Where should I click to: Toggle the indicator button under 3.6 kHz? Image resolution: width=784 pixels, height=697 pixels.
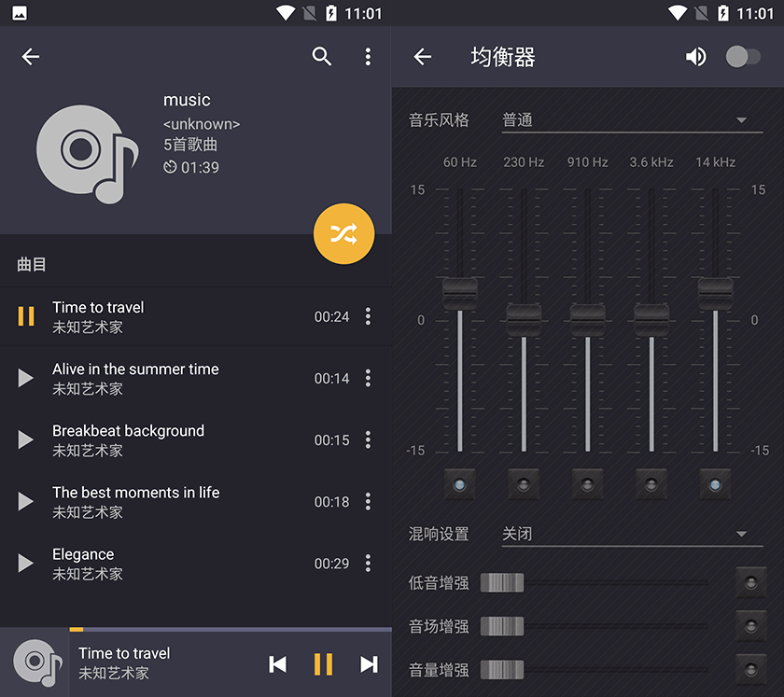[651, 484]
